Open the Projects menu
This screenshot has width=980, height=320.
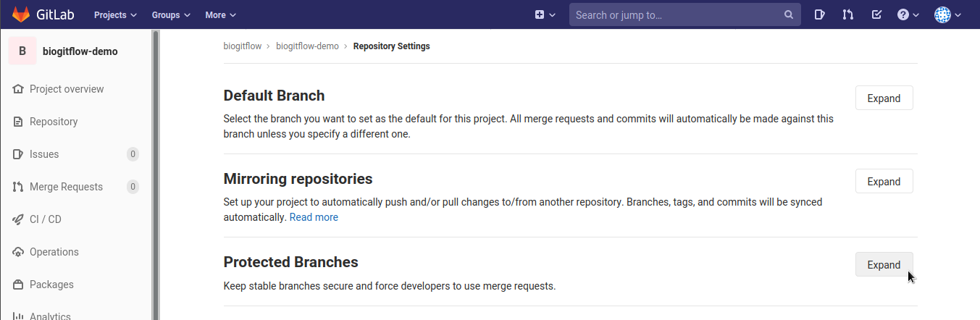coord(115,14)
